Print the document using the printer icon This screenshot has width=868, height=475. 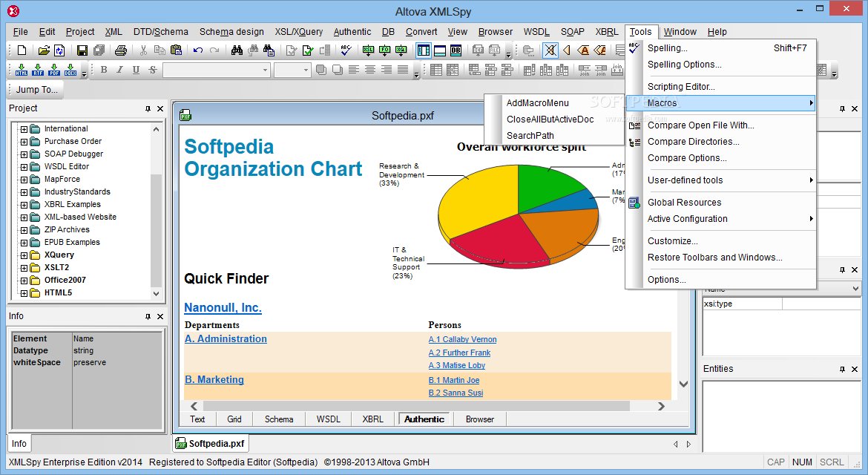(121, 50)
